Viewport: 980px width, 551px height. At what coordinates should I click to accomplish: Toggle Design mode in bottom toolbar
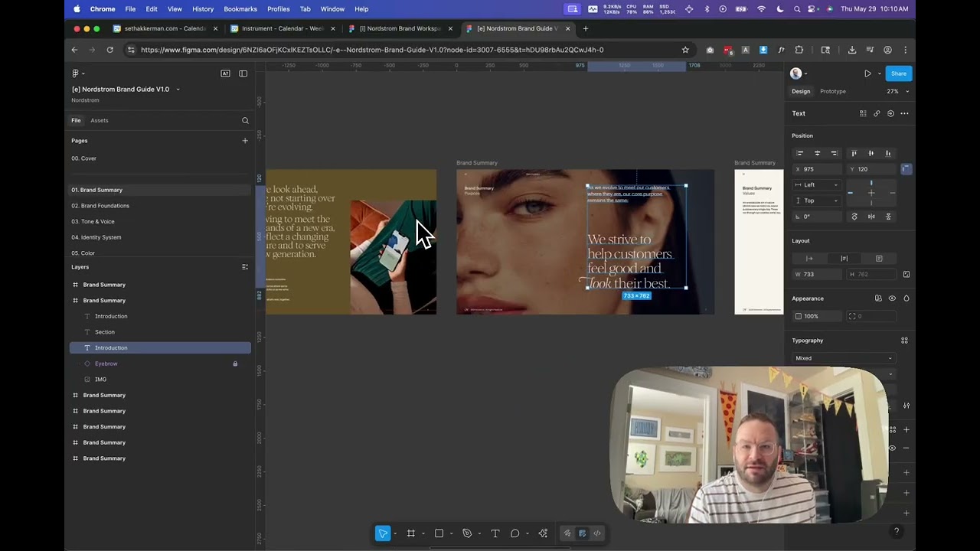click(582, 533)
